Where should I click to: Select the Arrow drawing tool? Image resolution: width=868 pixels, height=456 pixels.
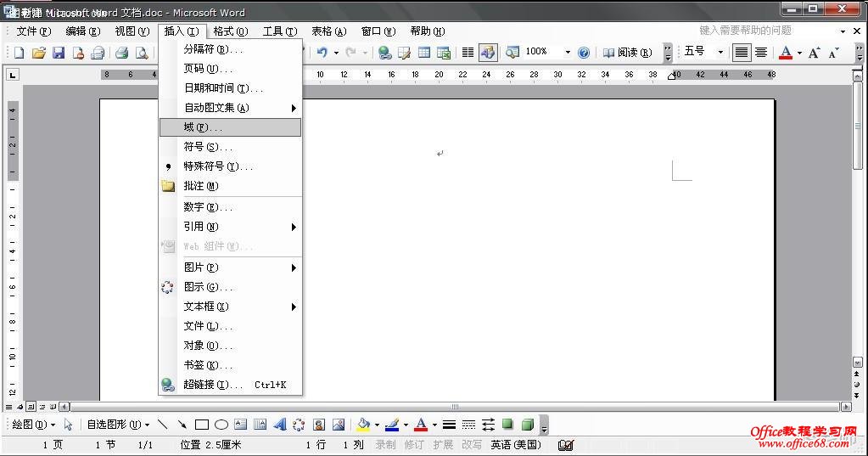(182, 425)
